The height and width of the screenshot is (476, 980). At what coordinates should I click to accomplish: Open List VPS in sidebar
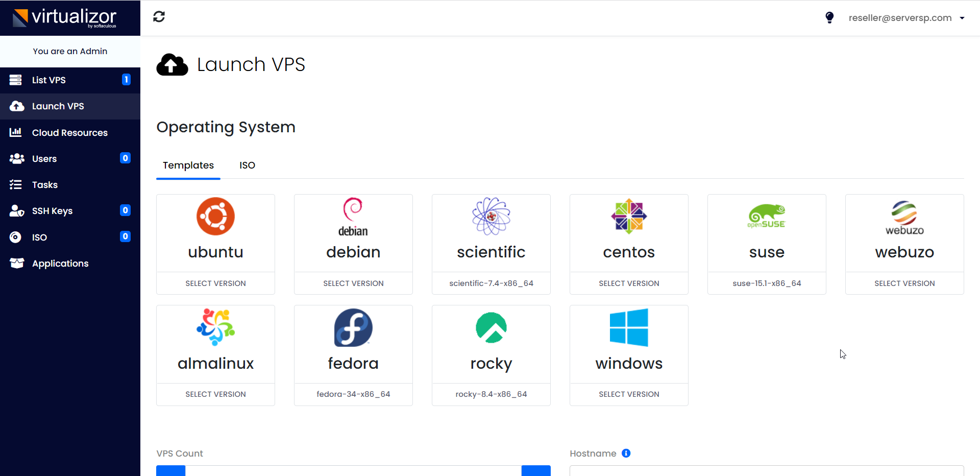click(x=70, y=80)
